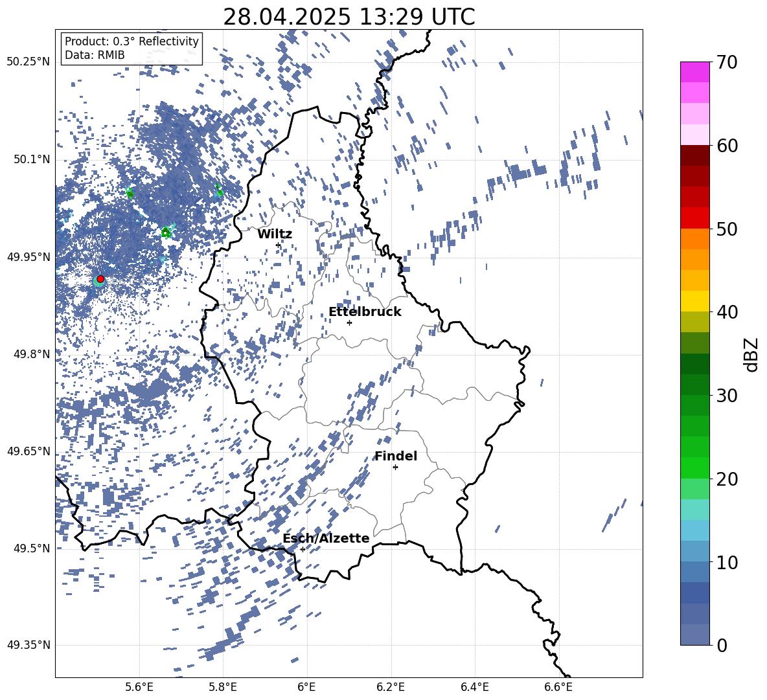Click the yellow 40 dBZ colorbar swatch
The image size is (767, 700).
694,301
